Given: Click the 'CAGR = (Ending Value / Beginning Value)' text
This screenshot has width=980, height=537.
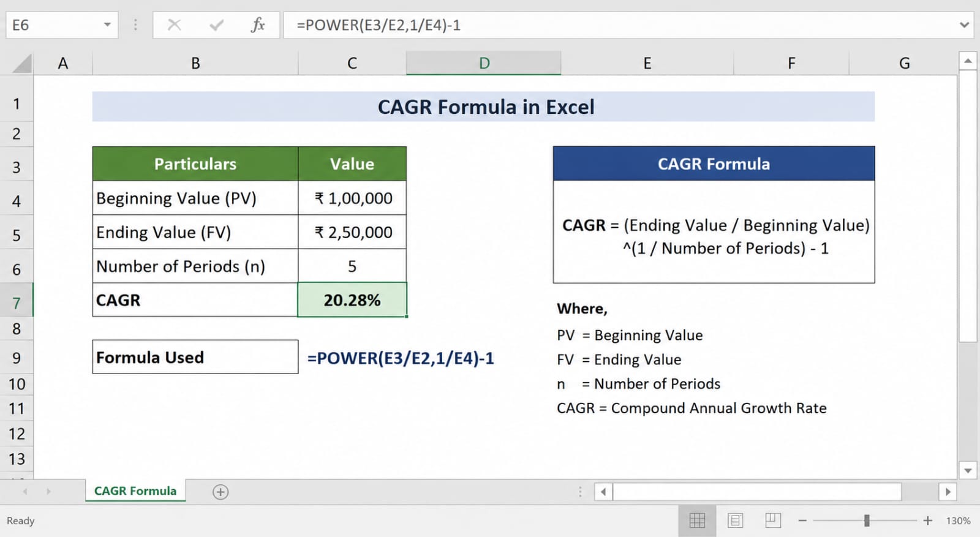Looking at the screenshot, I should click(716, 225).
